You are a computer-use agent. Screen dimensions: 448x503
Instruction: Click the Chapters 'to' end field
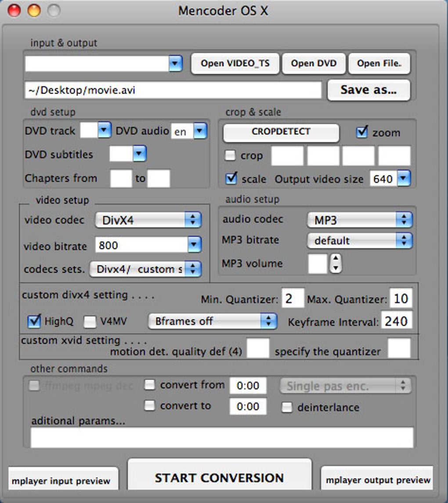[159, 179]
